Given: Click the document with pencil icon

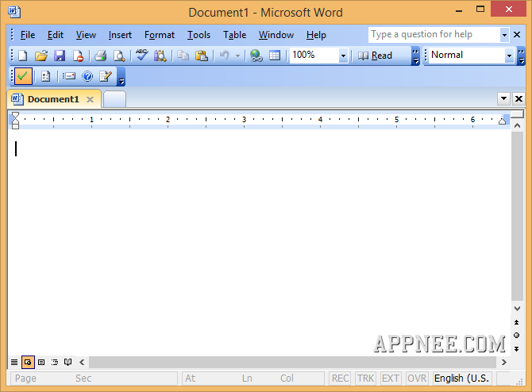Looking at the screenshot, I should coord(106,76).
